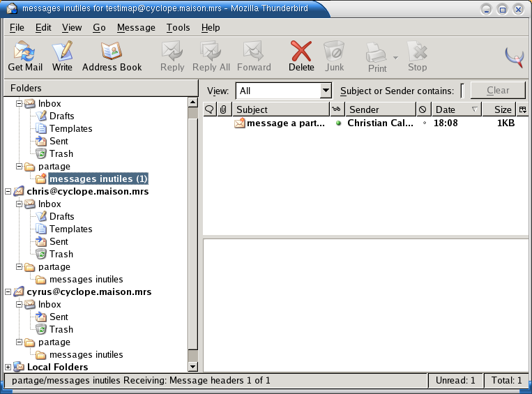Select 'messages inutiles (1)' folder

tap(98, 179)
